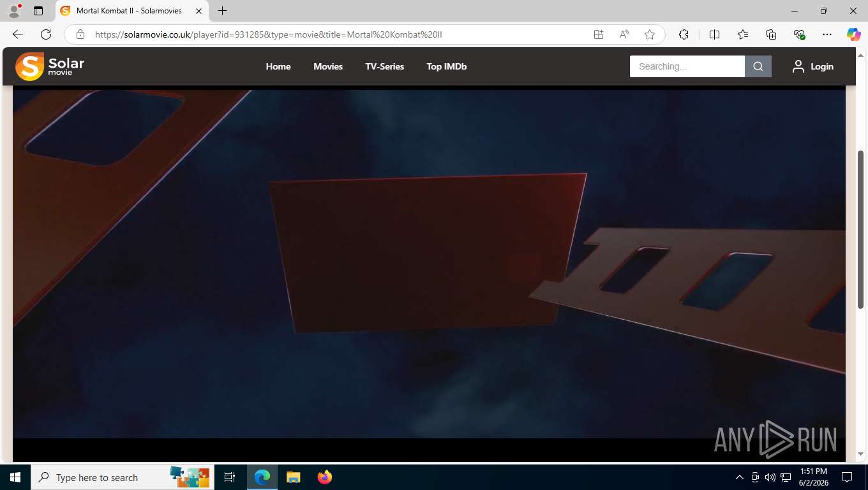Image resolution: width=868 pixels, height=490 pixels.
Task: Open Top IMDb in site navigation
Action: (x=447, y=66)
